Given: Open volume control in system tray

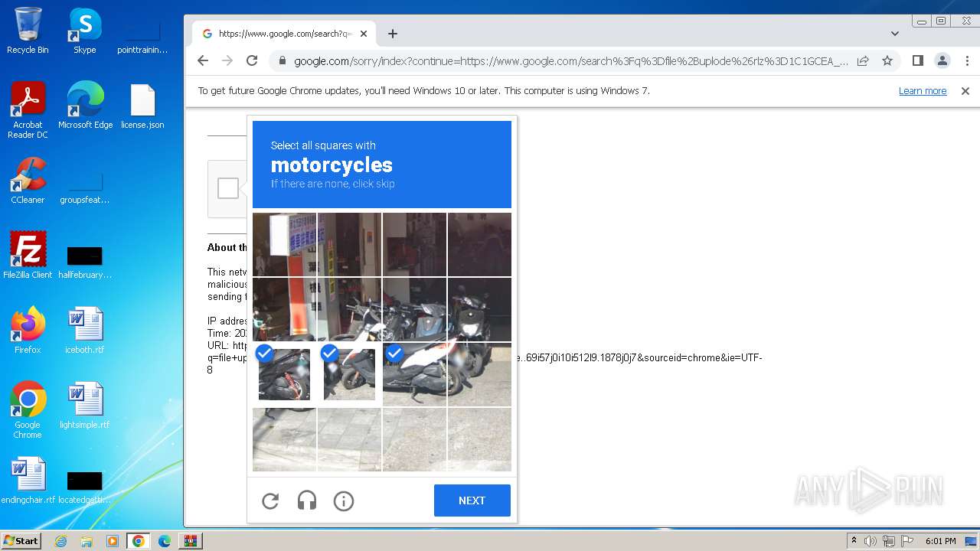Looking at the screenshot, I should tap(871, 541).
